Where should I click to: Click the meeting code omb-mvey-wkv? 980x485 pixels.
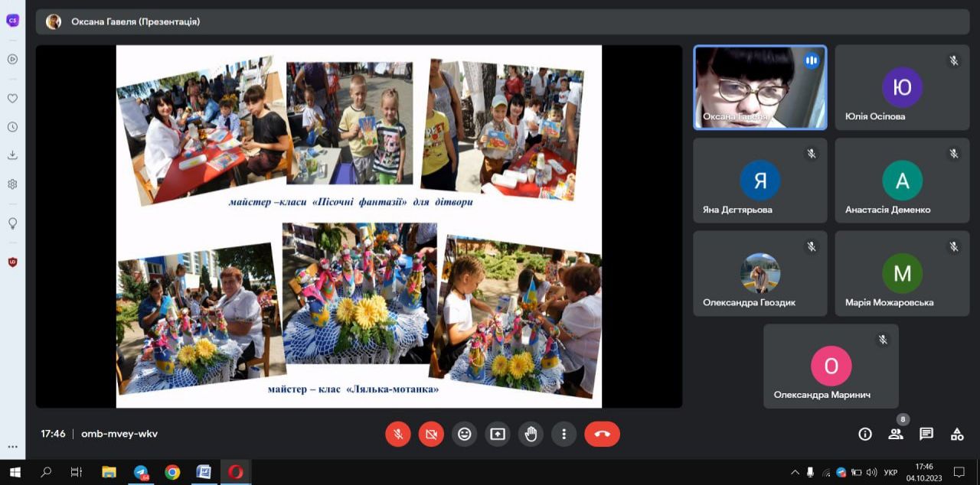119,434
